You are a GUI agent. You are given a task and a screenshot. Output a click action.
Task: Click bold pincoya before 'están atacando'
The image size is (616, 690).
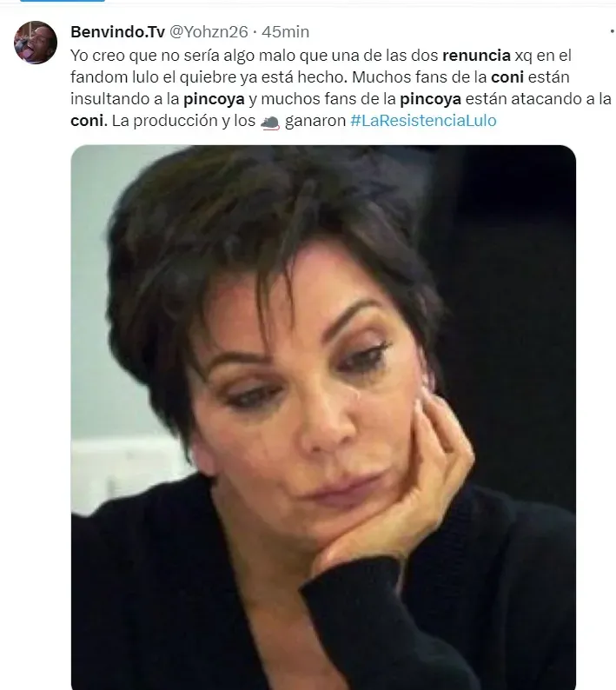coord(430,99)
